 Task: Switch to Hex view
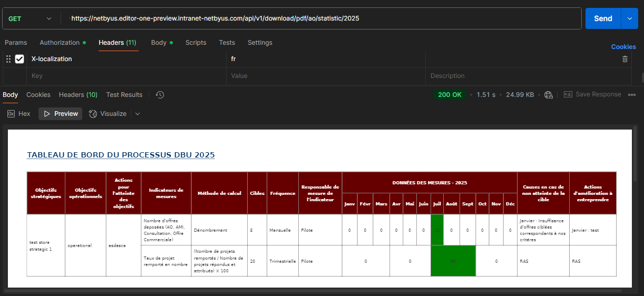(19, 114)
